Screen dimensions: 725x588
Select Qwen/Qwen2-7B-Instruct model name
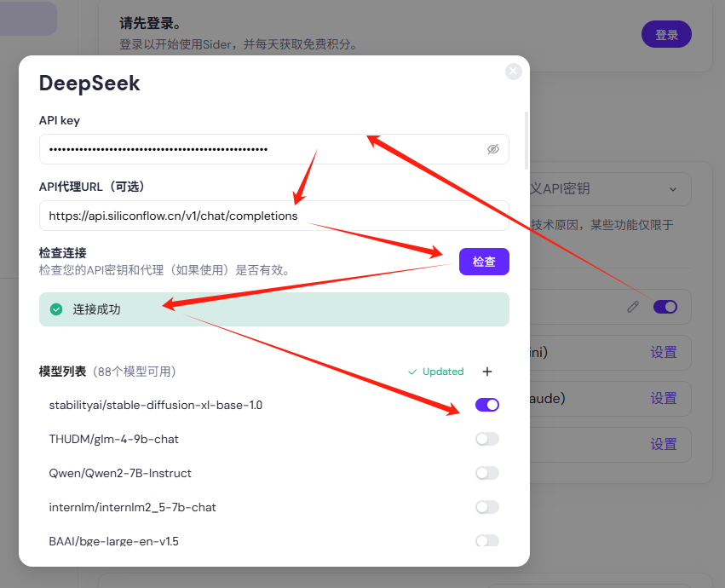point(120,473)
